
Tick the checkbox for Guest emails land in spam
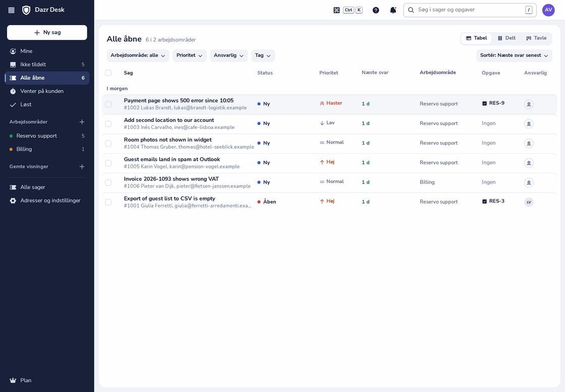point(108,163)
